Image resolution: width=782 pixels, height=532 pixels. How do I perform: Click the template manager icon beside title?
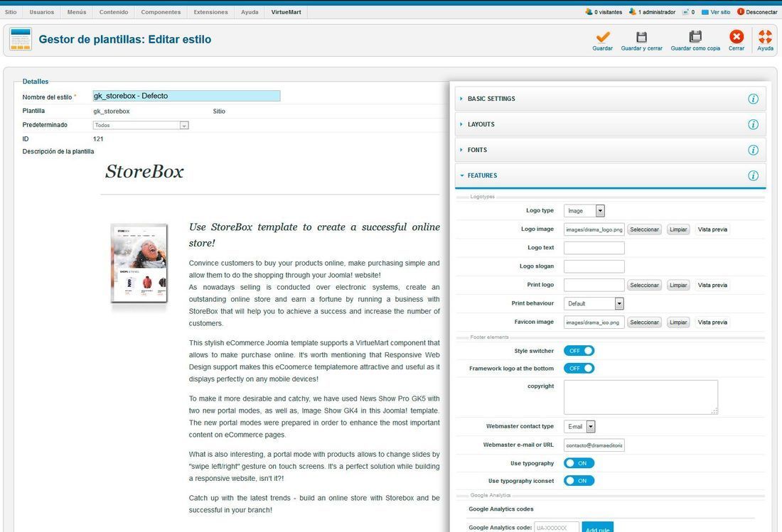[21, 39]
